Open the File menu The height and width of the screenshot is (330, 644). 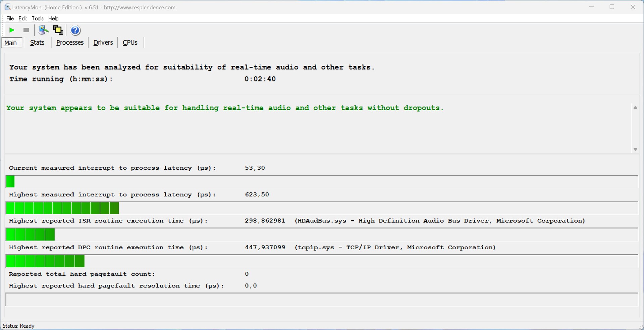click(x=10, y=18)
